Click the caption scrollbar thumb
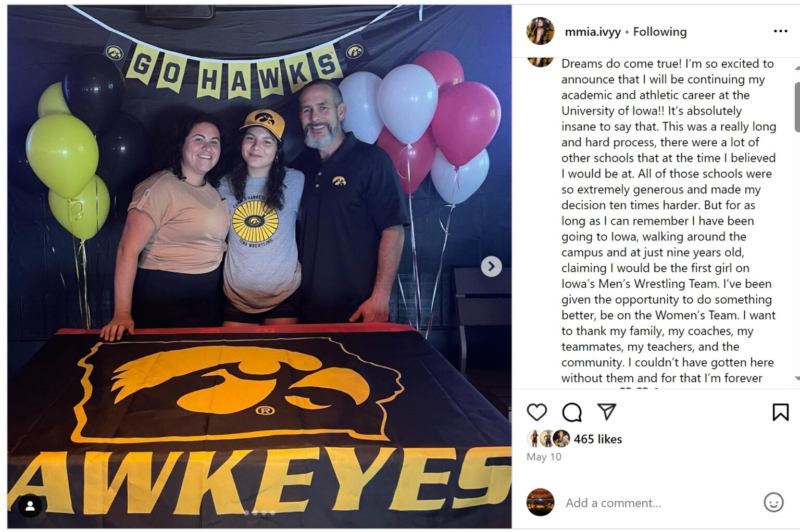Screen dimensions: 800x532 click(x=796, y=107)
